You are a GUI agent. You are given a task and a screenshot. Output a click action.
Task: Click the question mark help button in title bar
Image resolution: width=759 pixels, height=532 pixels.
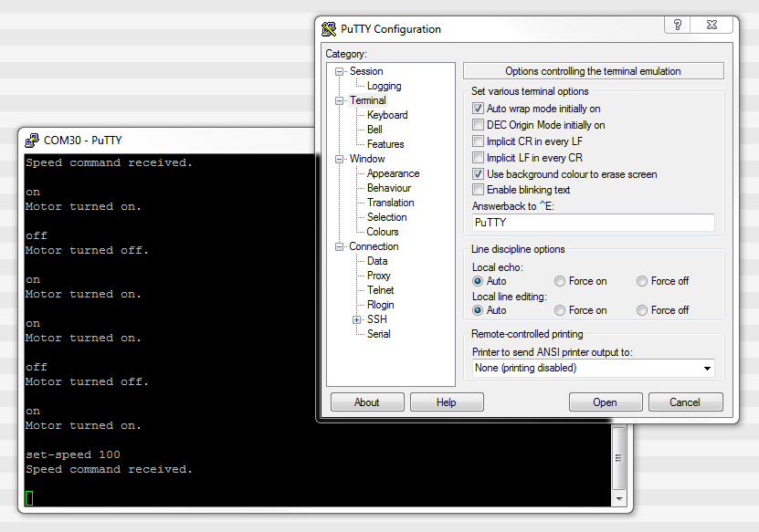tap(678, 26)
